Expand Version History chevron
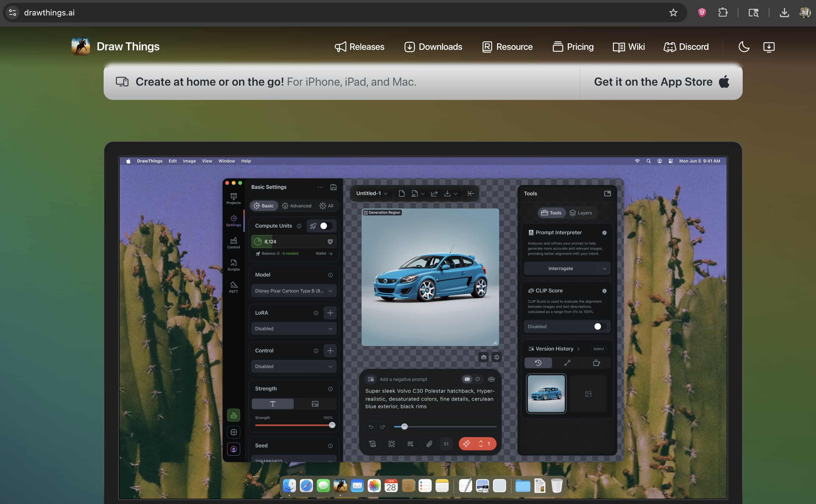This screenshot has height=504, width=816. pyautogui.click(x=578, y=349)
